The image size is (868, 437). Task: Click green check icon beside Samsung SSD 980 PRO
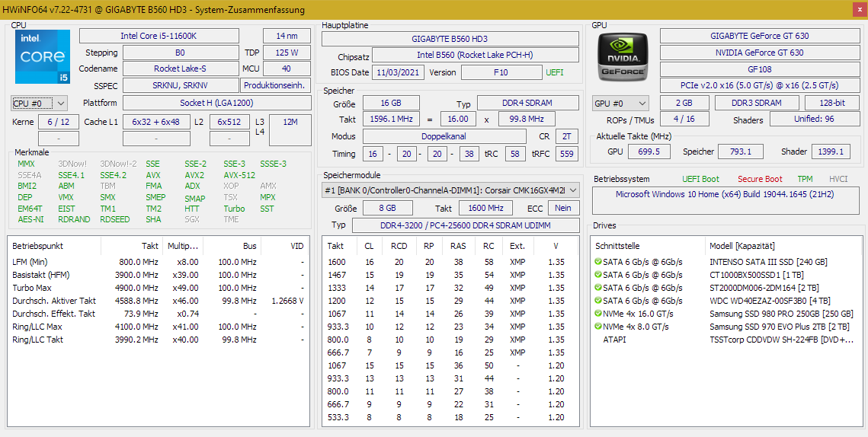coord(598,314)
